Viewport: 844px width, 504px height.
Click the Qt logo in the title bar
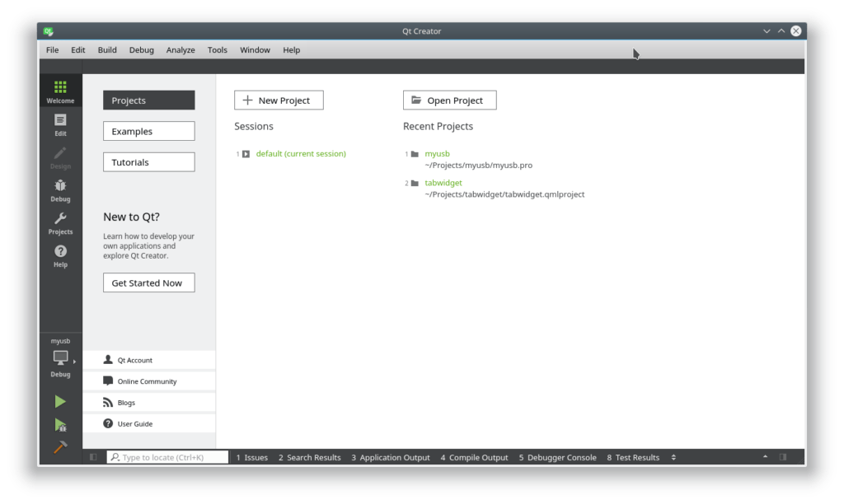point(49,31)
